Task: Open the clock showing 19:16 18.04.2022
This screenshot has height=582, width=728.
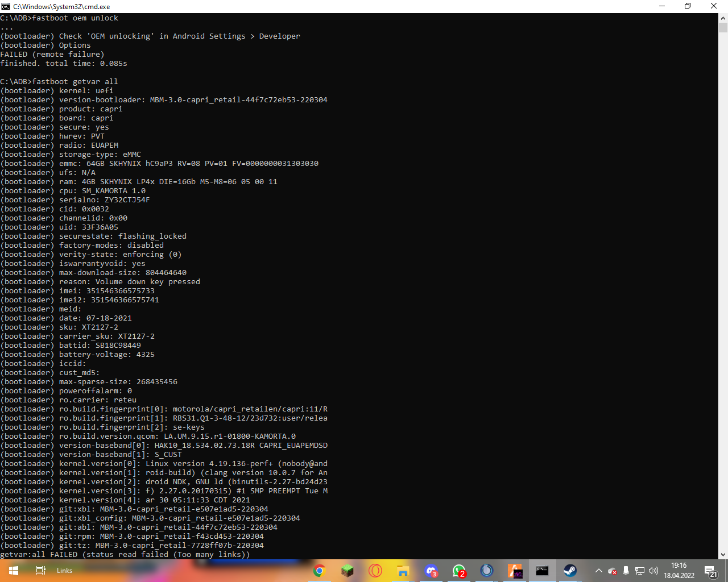Action: [679, 571]
